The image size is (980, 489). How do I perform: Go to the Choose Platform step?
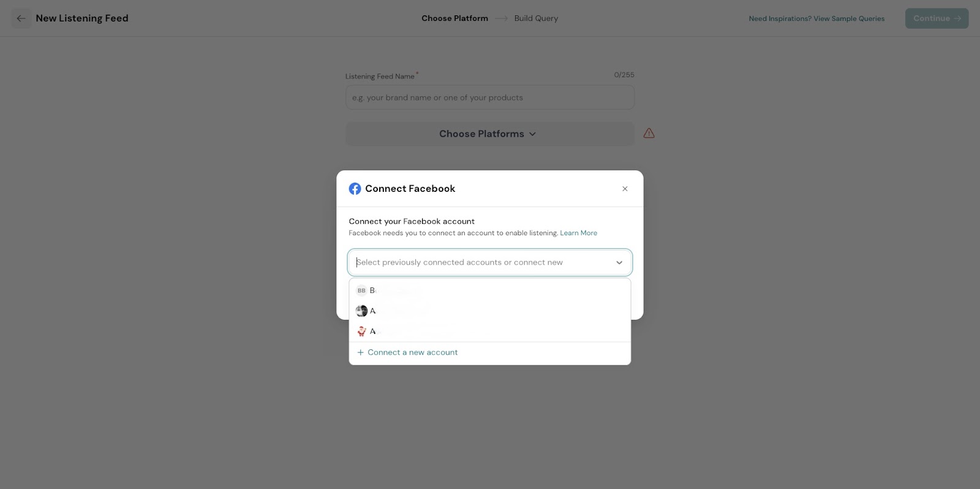(454, 18)
